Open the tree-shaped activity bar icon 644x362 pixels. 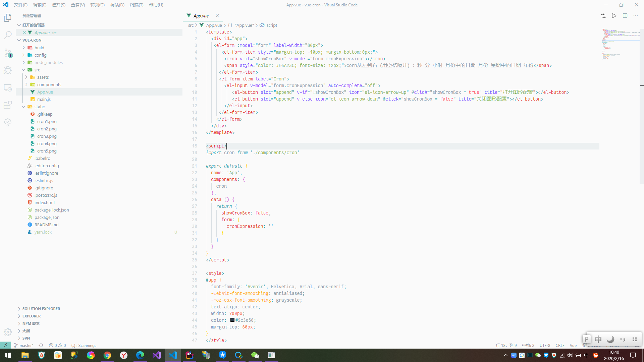tap(8, 122)
